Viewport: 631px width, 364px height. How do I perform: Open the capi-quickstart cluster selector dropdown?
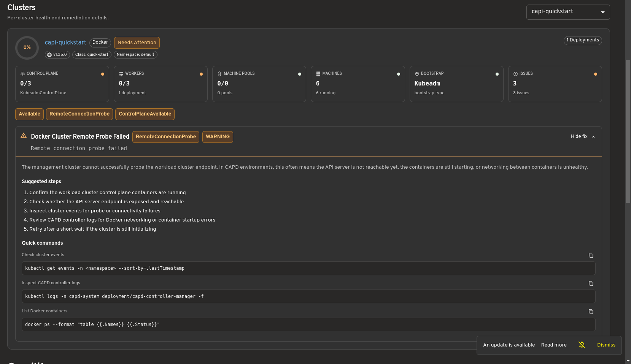(568, 12)
